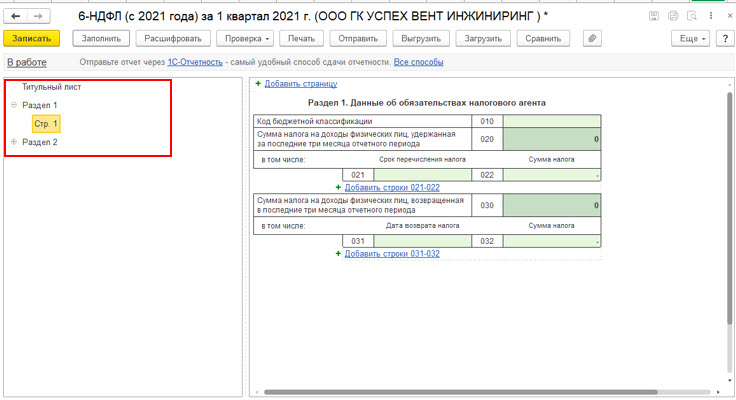Image resolution: width=736 pixels, height=400 pixels.
Task: Open the Проверка dropdown button
Action: [x=246, y=38]
